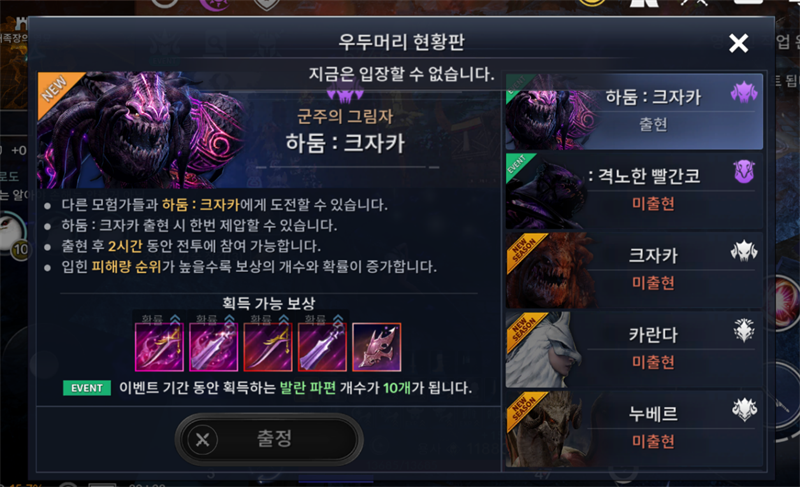Screen dimensions: 800x487
Task: Open the 카란다 boss entry
Action: [634, 349]
